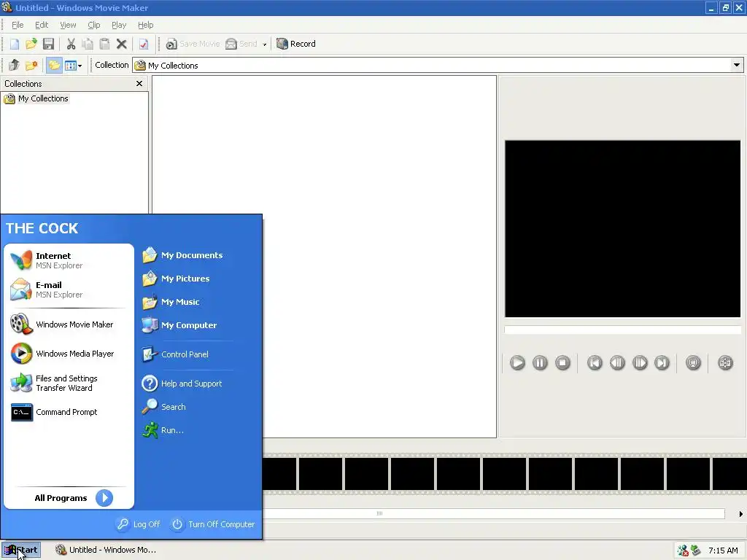Click the New Project toolbar icon
Screen dimensions: 747x560
tap(15, 44)
